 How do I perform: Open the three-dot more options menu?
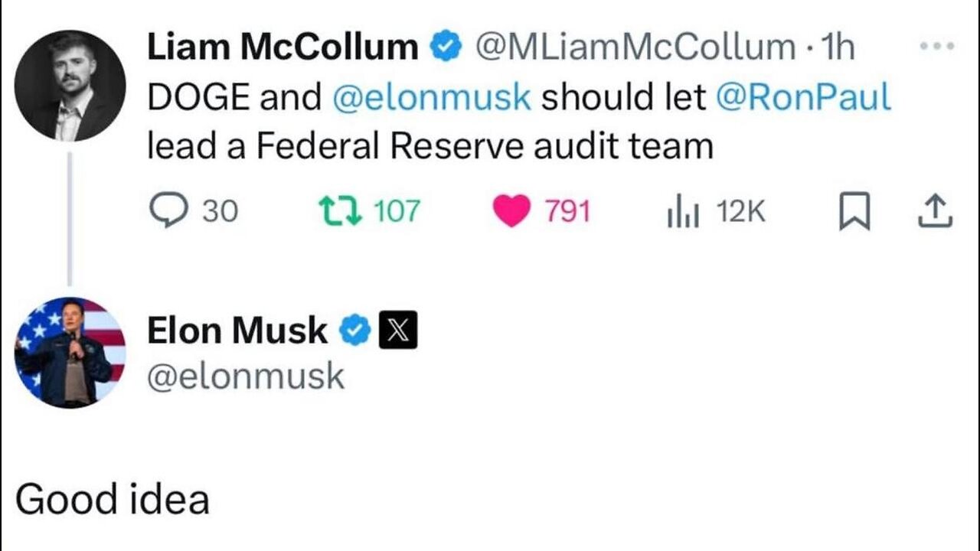pyautogui.click(x=935, y=46)
